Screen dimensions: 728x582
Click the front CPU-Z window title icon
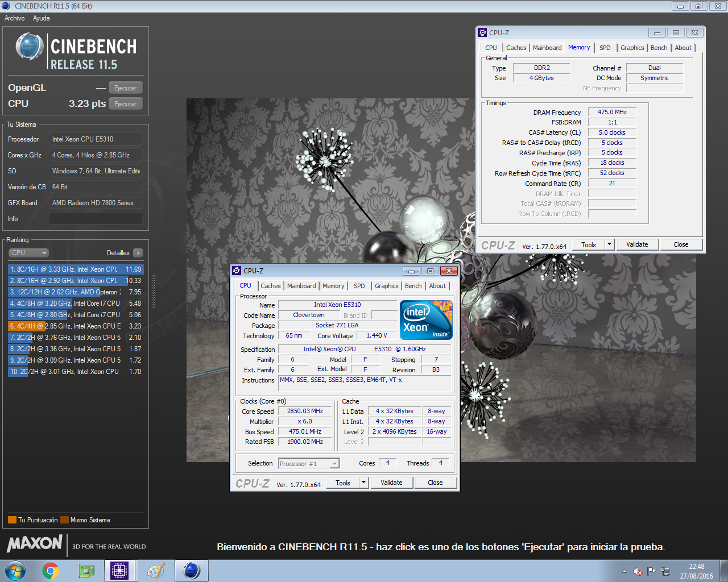[x=237, y=271]
